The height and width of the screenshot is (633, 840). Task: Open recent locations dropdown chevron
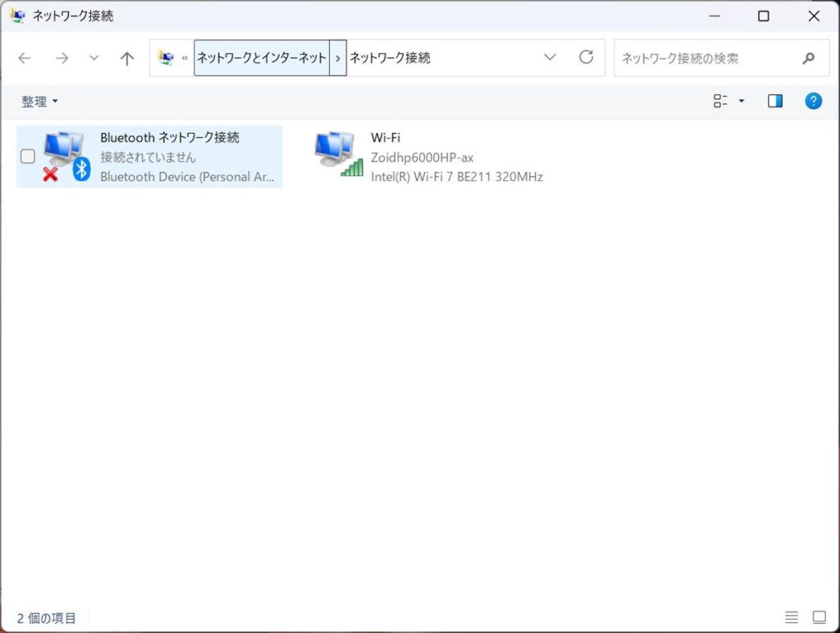tap(94, 58)
